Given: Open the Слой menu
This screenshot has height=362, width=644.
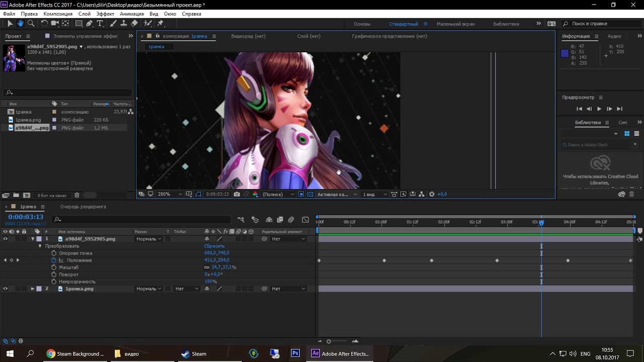Looking at the screenshot, I should click(85, 14).
